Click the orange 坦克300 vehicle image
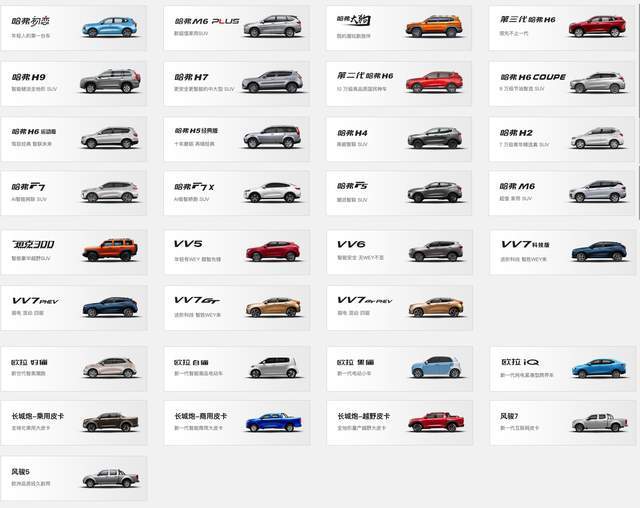The width and height of the screenshot is (640, 508). (110, 249)
